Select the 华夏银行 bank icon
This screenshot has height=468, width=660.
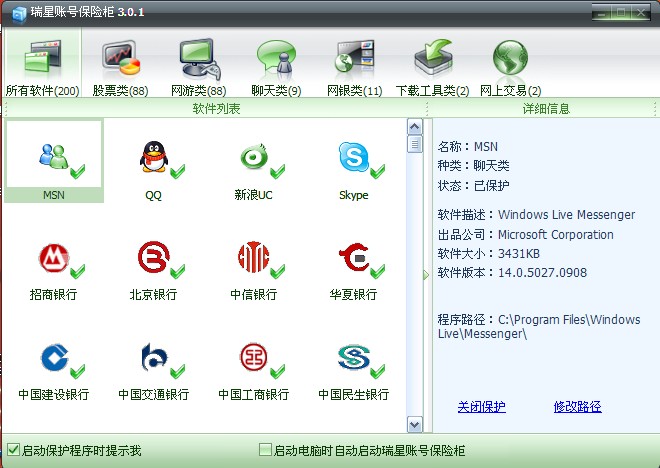(x=354, y=257)
